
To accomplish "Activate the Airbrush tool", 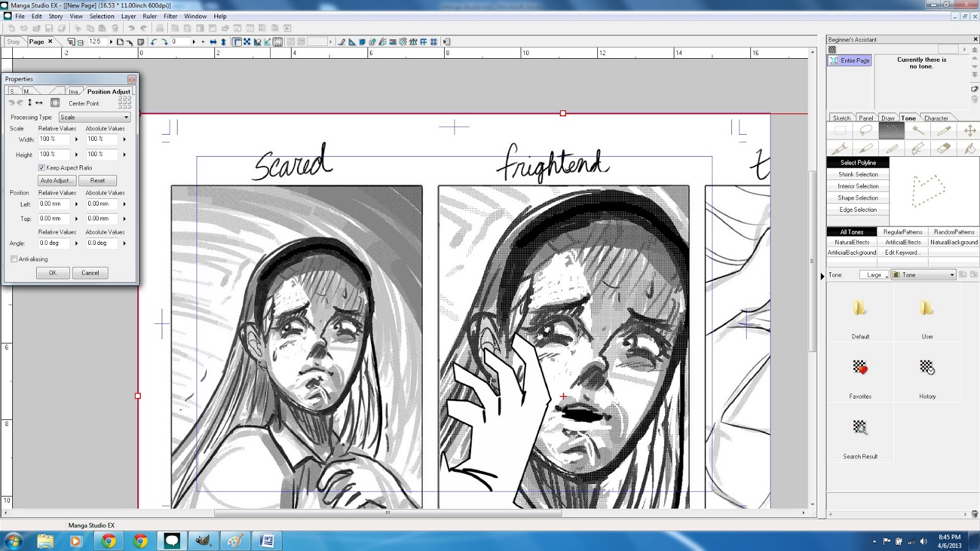I will coord(918,148).
